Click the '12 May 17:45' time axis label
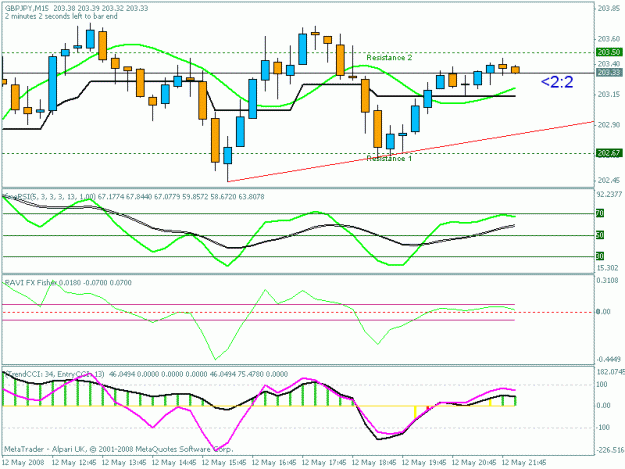625x469 pixels. coord(324,462)
